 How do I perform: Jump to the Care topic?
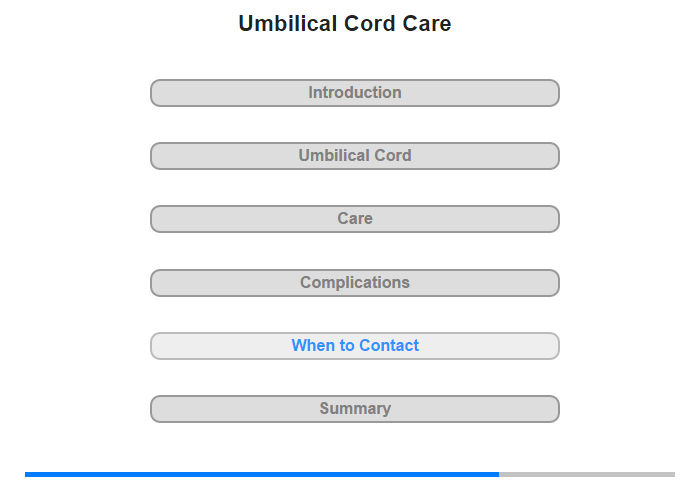tap(354, 219)
